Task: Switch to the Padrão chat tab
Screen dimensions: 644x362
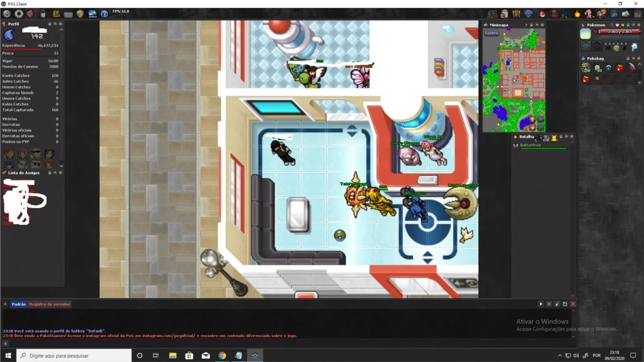Action: [x=19, y=304]
